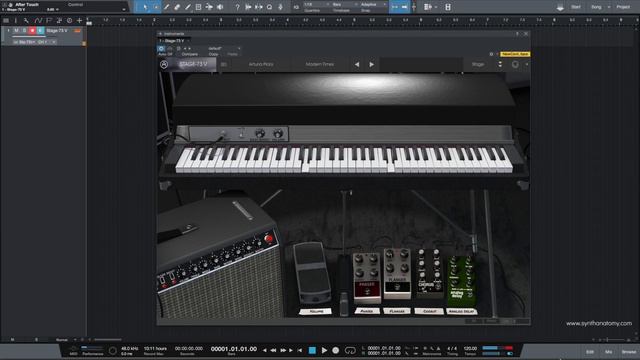Open the Arturia Picks preset category

pyautogui.click(x=261, y=64)
